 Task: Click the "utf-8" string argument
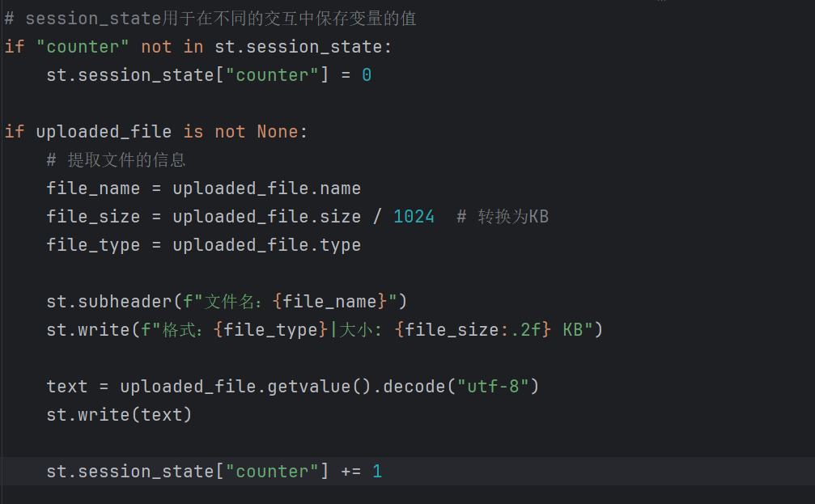(493, 387)
